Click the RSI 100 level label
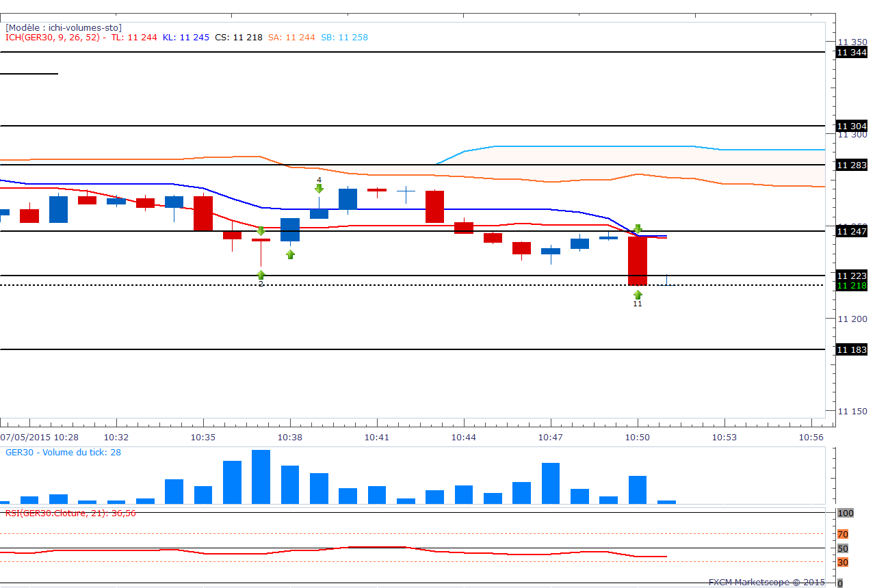875x588 pixels. click(845, 513)
